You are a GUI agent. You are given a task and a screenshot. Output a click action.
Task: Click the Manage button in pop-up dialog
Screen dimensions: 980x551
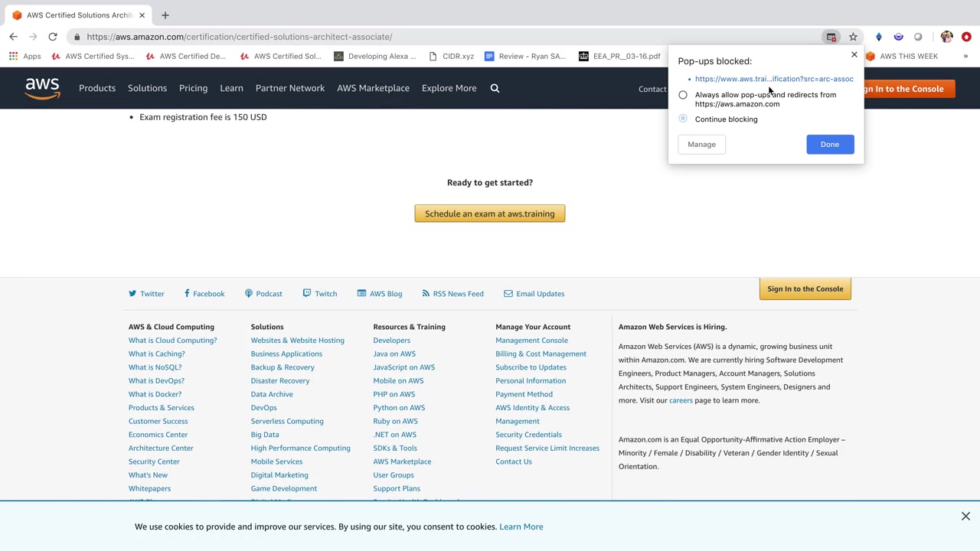701,144
